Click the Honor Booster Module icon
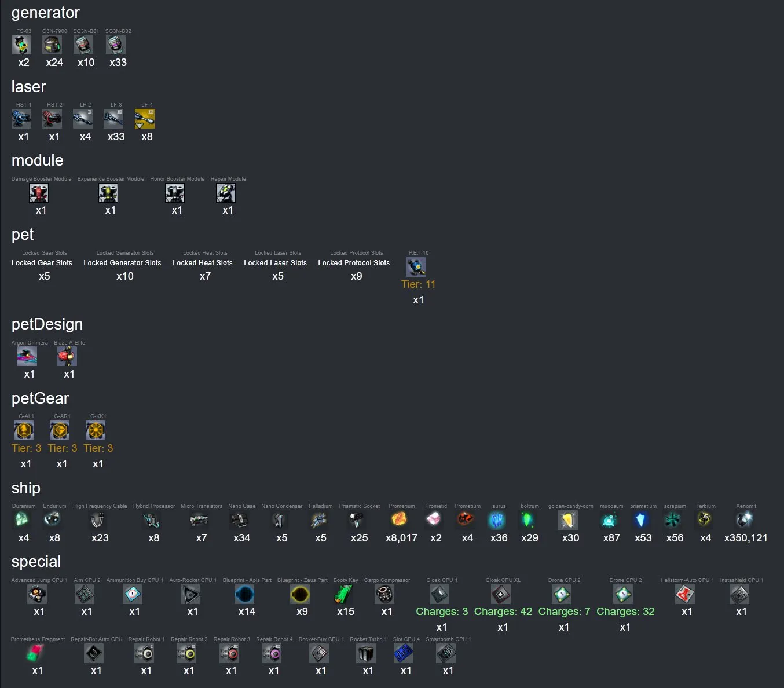 tap(175, 193)
